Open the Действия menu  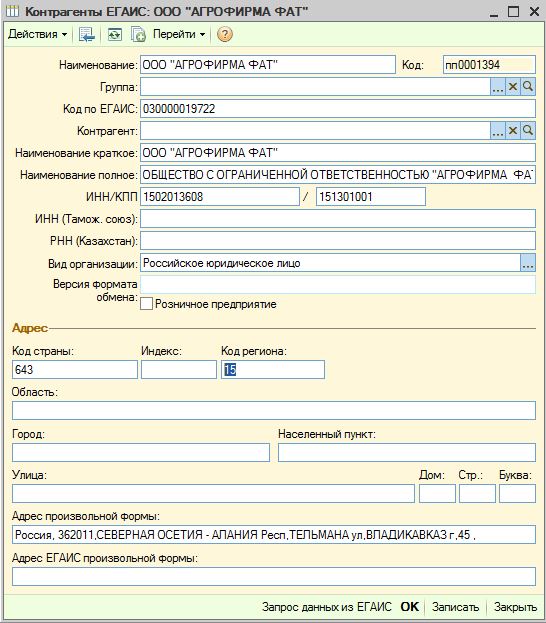pos(37,35)
